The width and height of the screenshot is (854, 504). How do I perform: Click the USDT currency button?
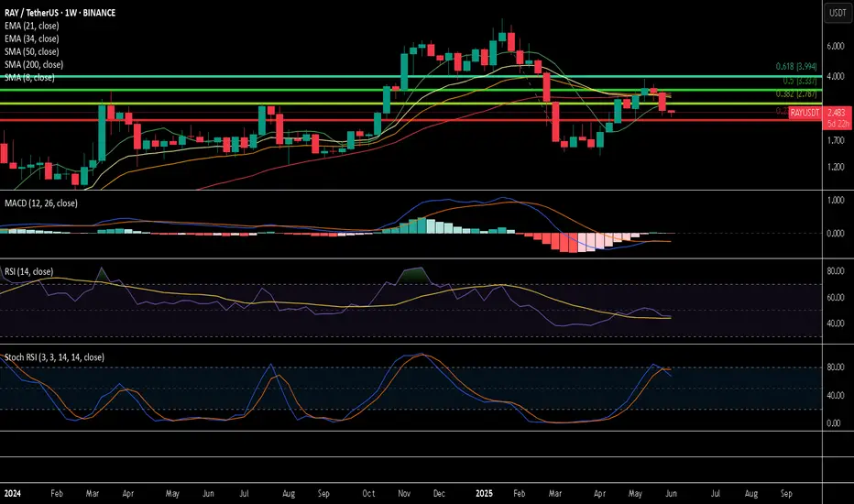tap(838, 13)
